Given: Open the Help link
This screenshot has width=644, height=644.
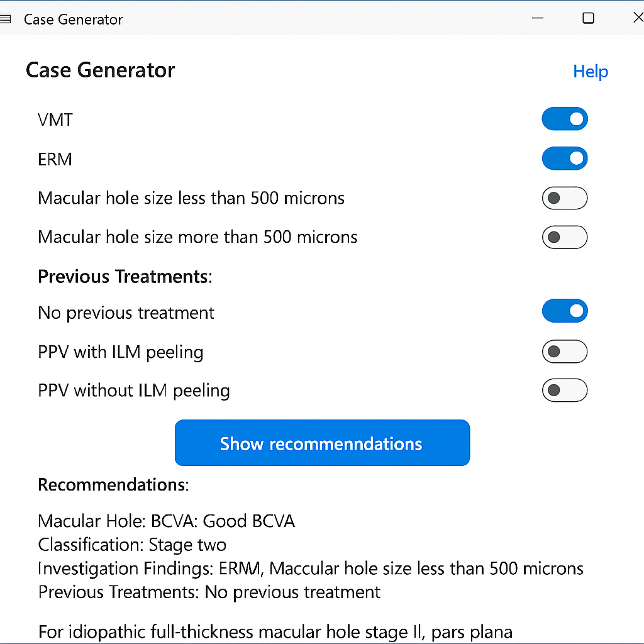Looking at the screenshot, I should 590,72.
